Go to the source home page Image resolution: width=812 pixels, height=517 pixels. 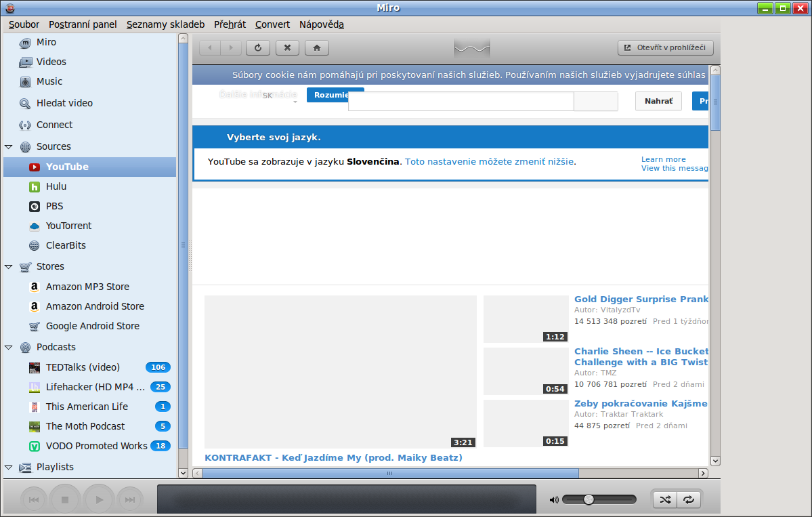click(x=317, y=47)
